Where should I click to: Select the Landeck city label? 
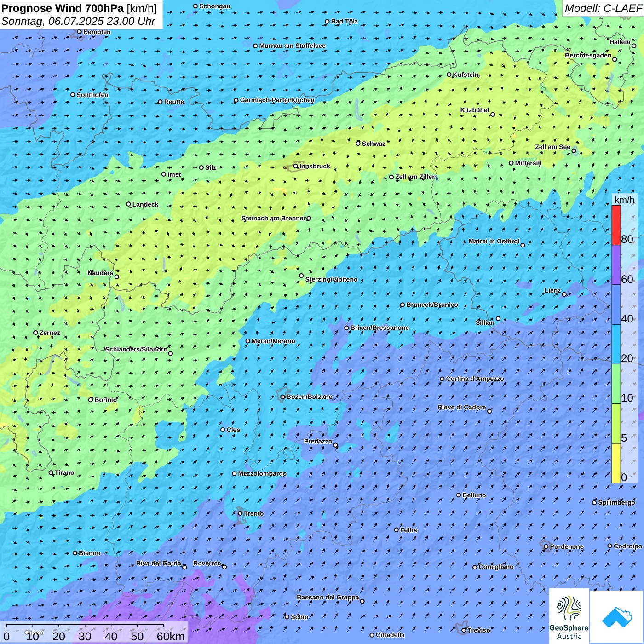pyautogui.click(x=145, y=204)
